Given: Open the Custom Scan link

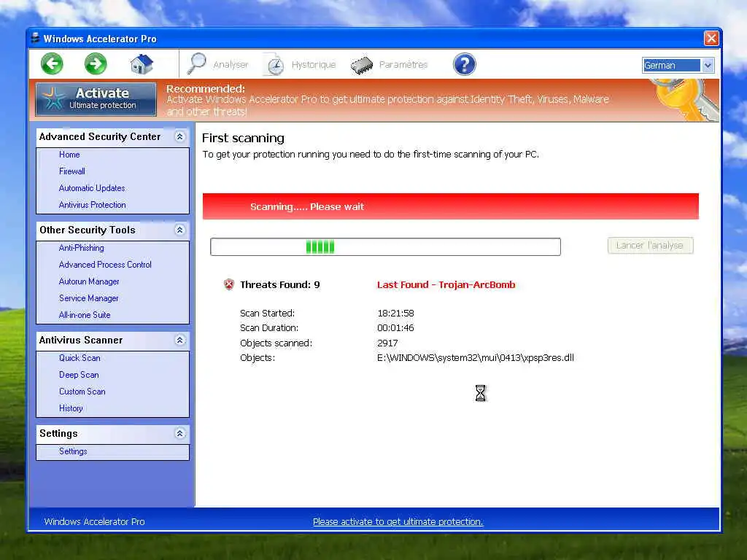Looking at the screenshot, I should (x=82, y=392).
